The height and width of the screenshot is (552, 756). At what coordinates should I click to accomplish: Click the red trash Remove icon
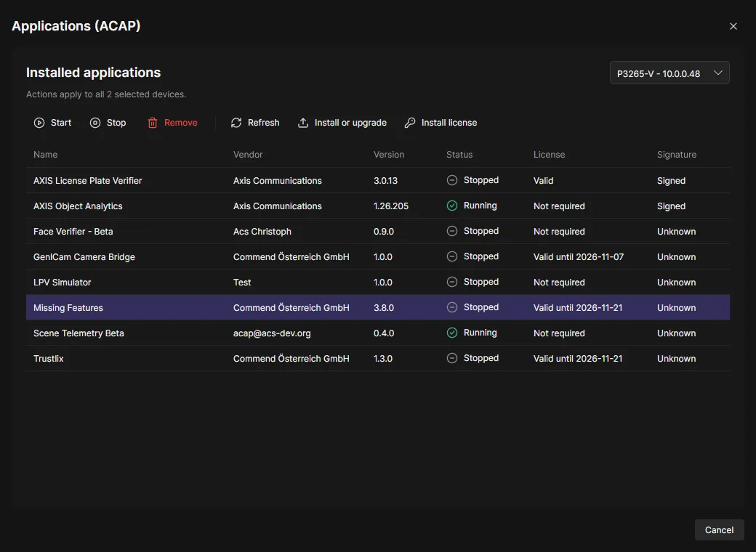click(153, 123)
